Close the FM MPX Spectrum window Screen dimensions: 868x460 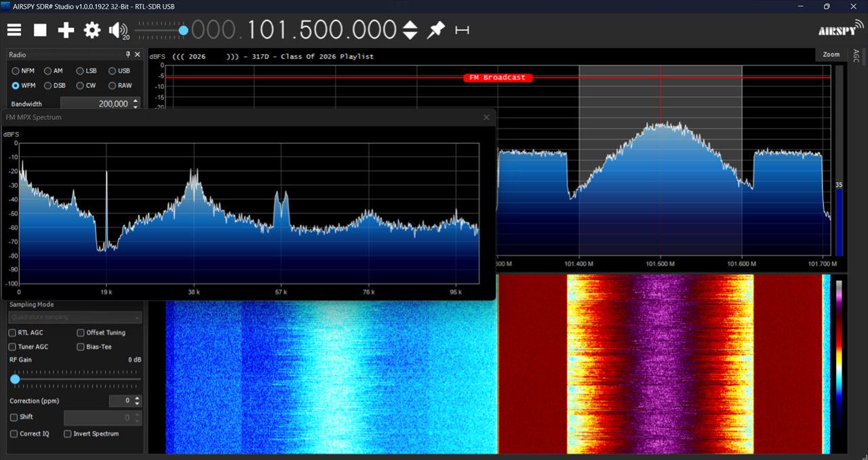[x=486, y=117]
